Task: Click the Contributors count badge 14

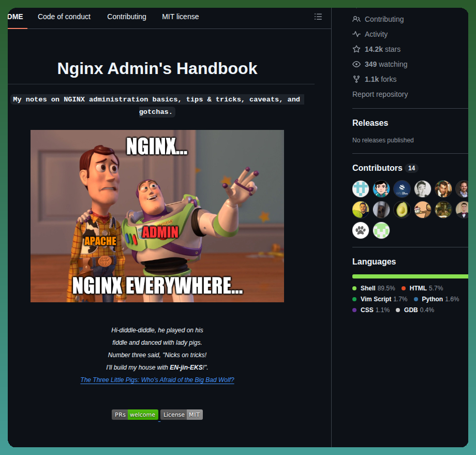Action: tap(411, 168)
